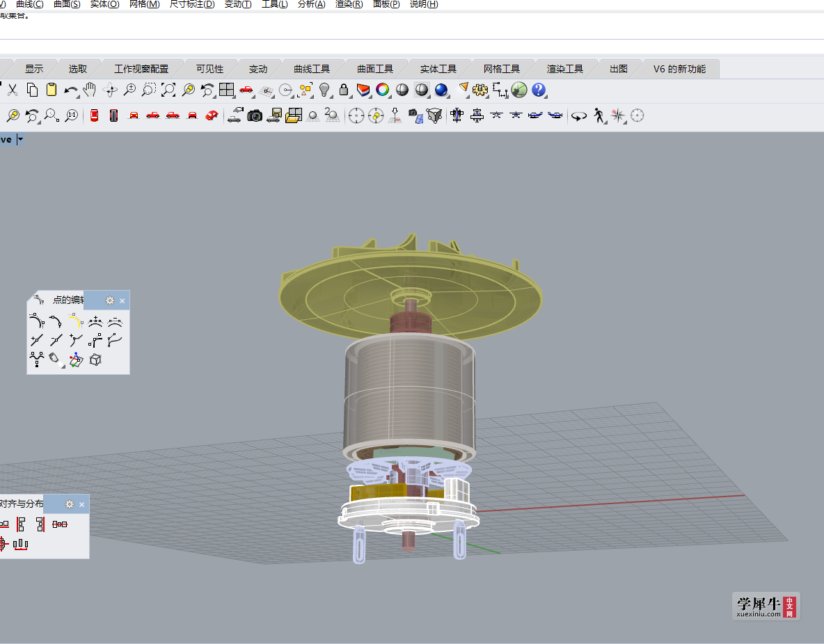Click the Cut scissors icon

pyautogui.click(x=13, y=90)
